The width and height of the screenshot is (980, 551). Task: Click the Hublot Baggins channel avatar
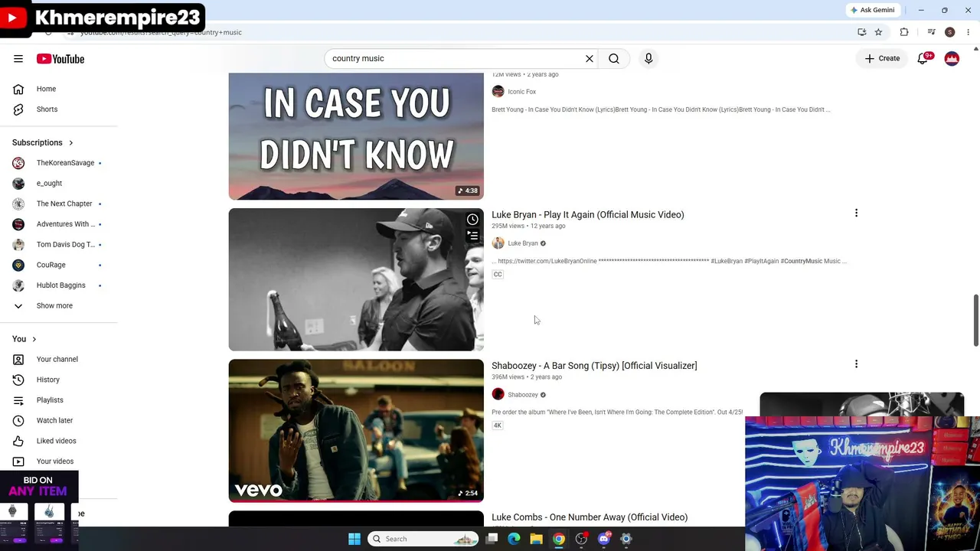point(18,285)
